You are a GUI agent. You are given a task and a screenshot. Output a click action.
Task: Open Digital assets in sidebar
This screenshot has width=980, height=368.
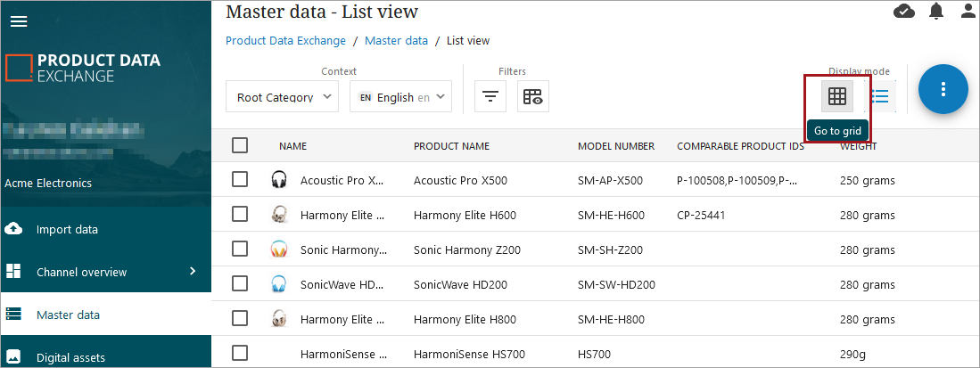(70, 357)
